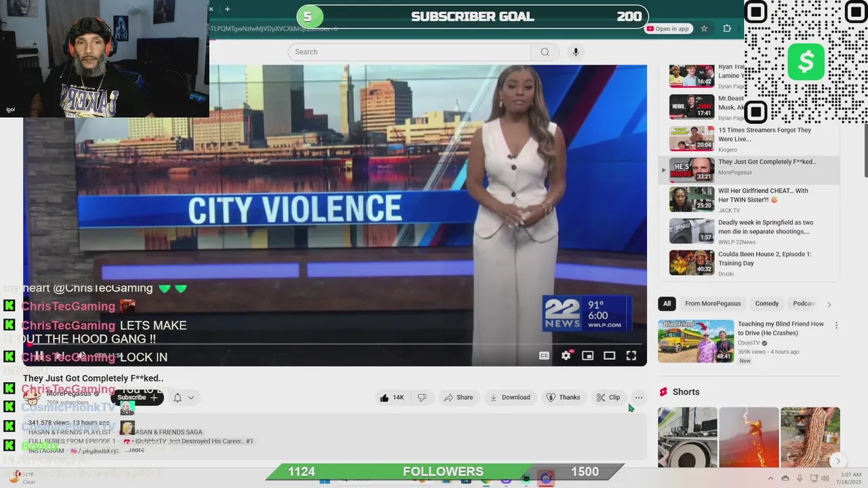Open the Shorts video showing stacked meat
Viewport: 868px width, 488px height.
(x=810, y=437)
